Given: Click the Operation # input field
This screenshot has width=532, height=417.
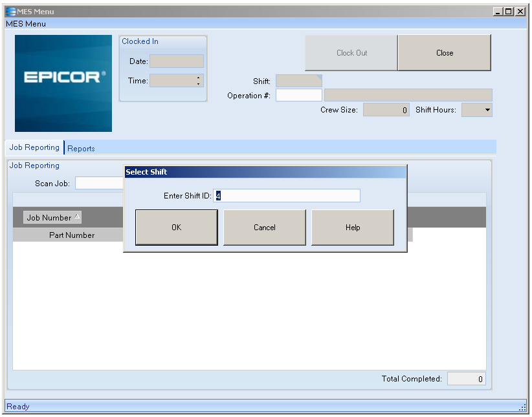Looking at the screenshot, I should [299, 95].
